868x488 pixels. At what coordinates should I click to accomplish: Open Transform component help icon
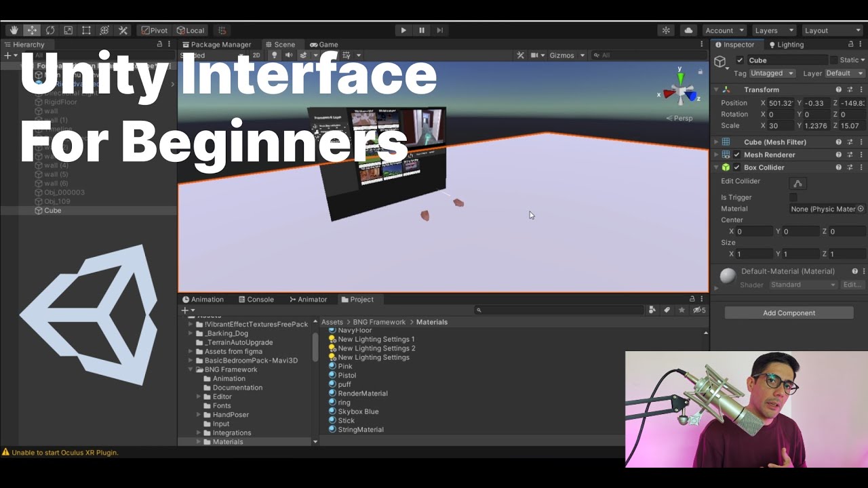[839, 89]
